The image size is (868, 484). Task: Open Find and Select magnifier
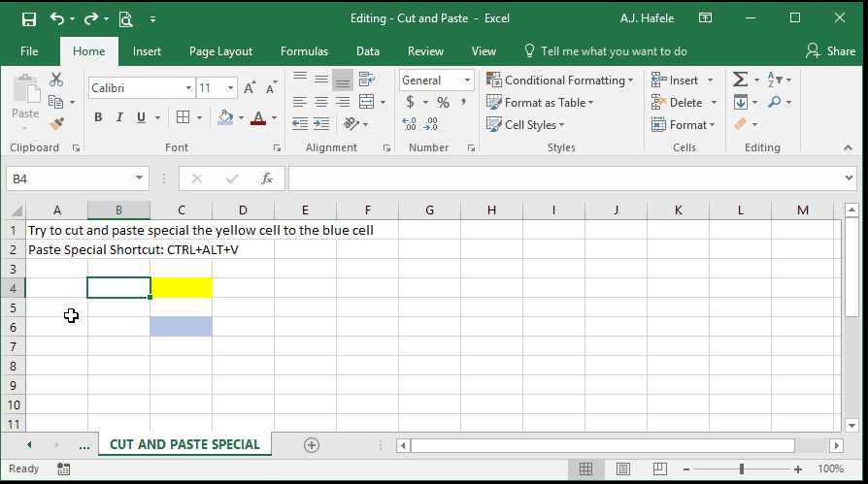[x=775, y=102]
